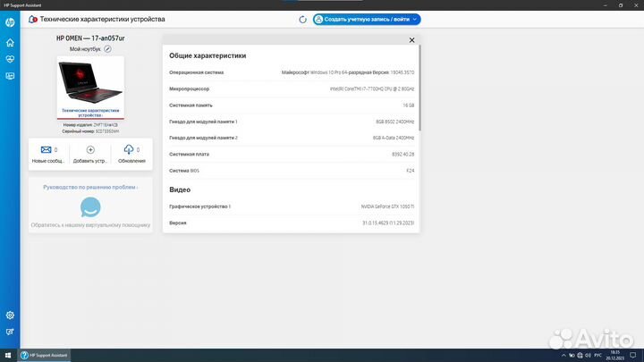Screen dimensions: 644x362
Task: Select 'Графическое устройство 1' row label
Action: click(200, 206)
